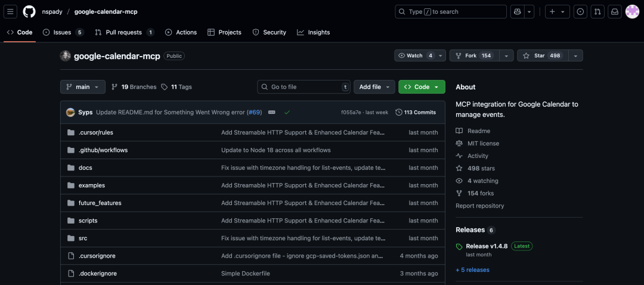Open commit Update to Node 18 across all workflows

click(x=276, y=150)
